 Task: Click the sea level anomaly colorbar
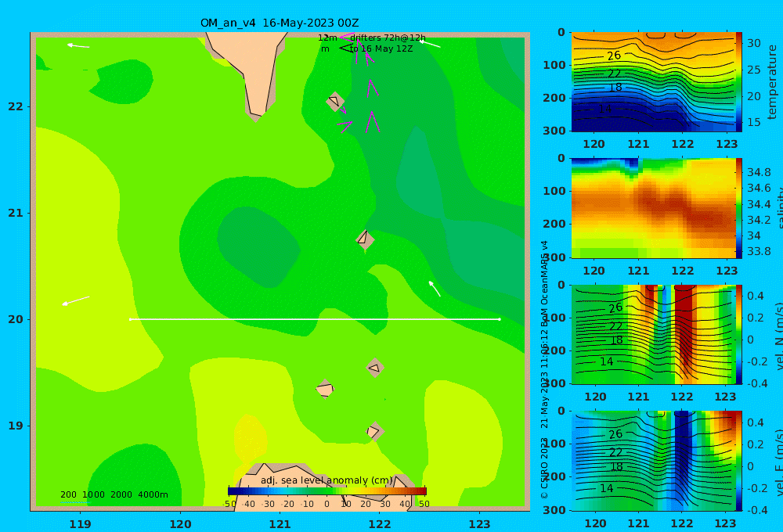(x=327, y=491)
